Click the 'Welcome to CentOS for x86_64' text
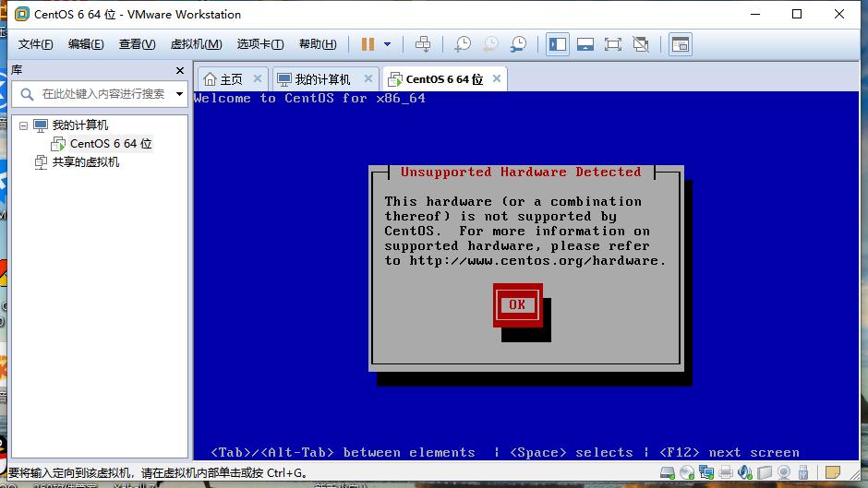868x488 pixels. point(309,99)
